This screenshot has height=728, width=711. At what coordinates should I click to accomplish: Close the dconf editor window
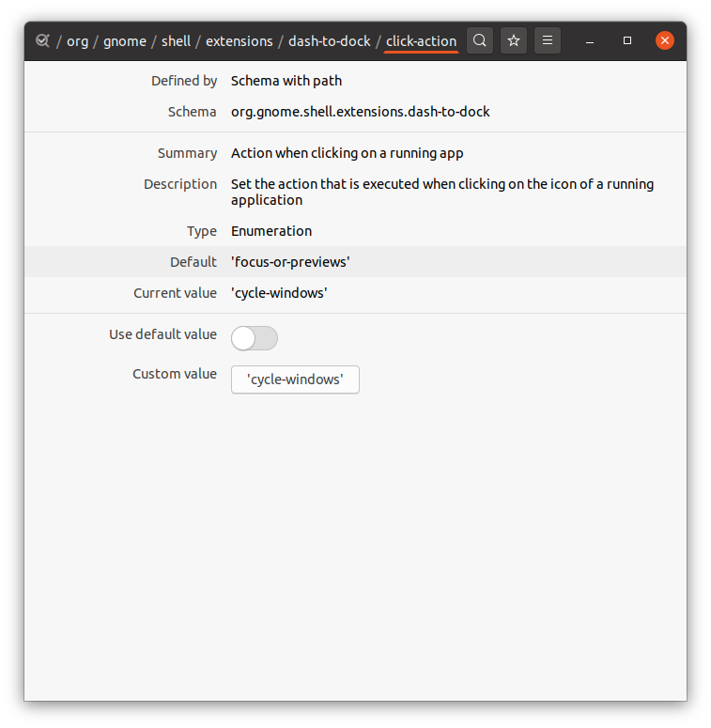coord(665,40)
